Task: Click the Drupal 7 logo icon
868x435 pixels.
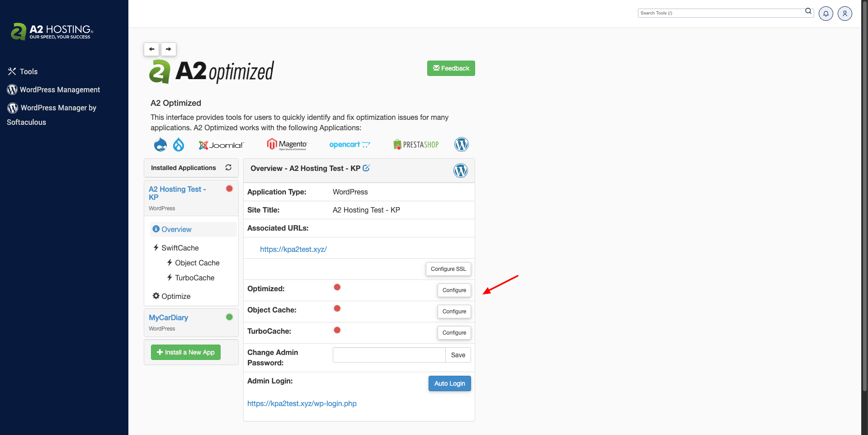Action: click(x=160, y=145)
